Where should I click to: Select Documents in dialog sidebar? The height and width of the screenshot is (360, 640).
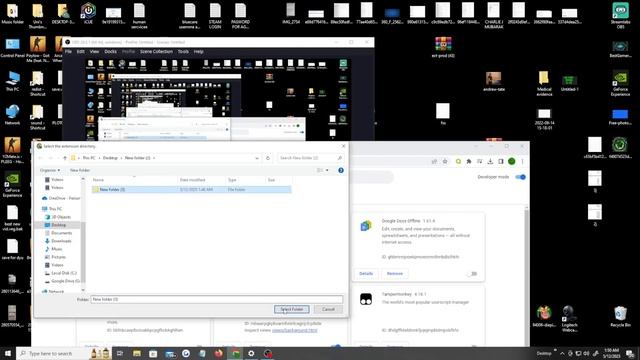coord(61,233)
